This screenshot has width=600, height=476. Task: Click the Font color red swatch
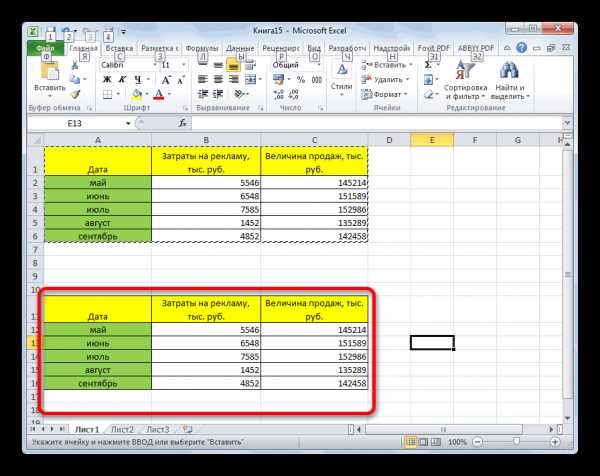pyautogui.click(x=159, y=94)
